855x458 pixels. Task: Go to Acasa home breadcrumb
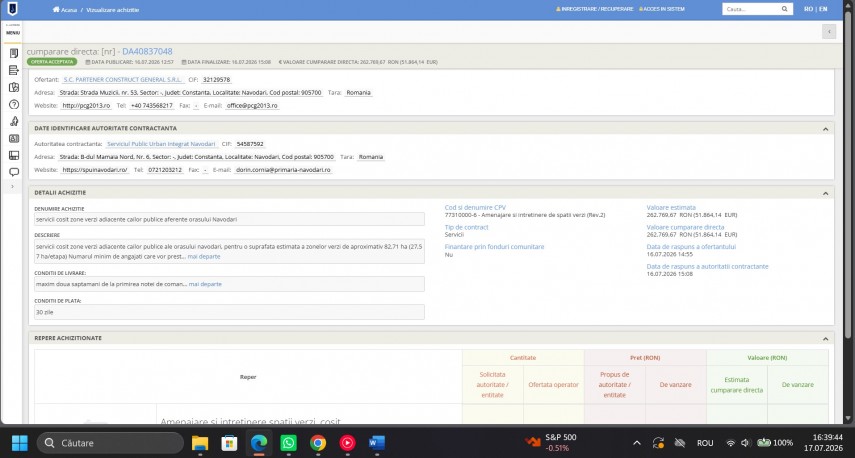[65, 10]
